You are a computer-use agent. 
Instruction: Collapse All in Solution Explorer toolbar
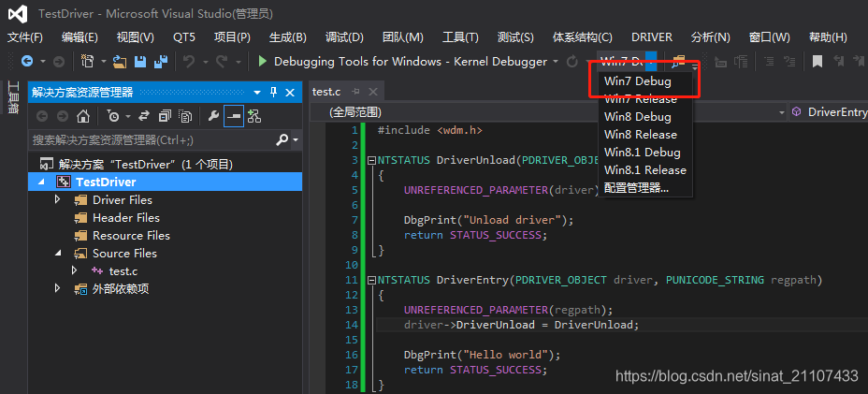click(165, 116)
